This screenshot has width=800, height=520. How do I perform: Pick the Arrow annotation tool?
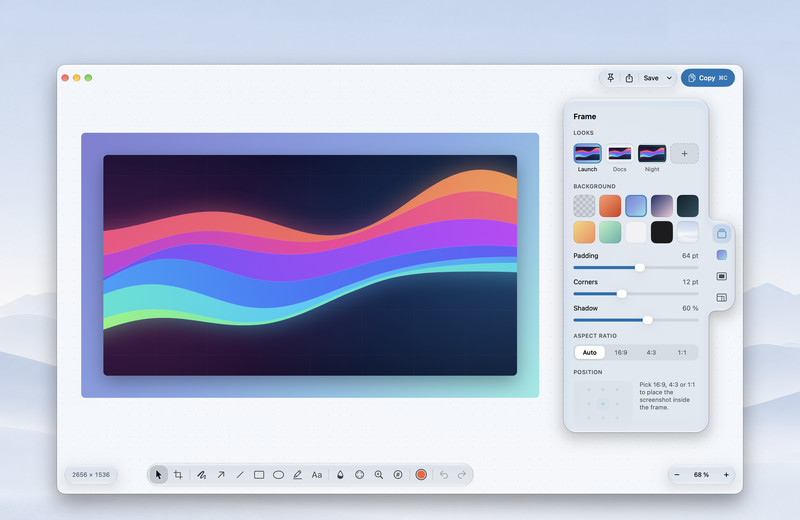221,475
